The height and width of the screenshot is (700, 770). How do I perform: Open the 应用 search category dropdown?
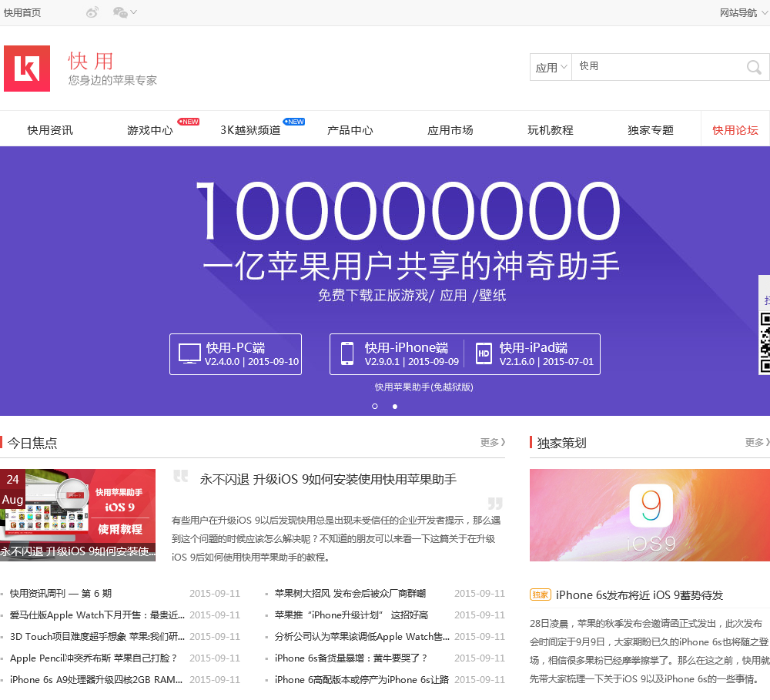pos(551,67)
